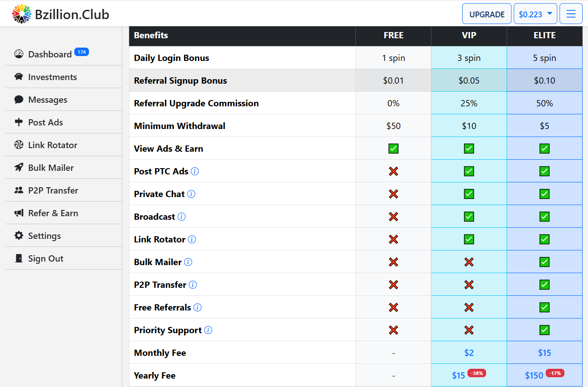Click info icon beside P2P Transfer benefit
The height and width of the screenshot is (387, 588).
tap(193, 285)
